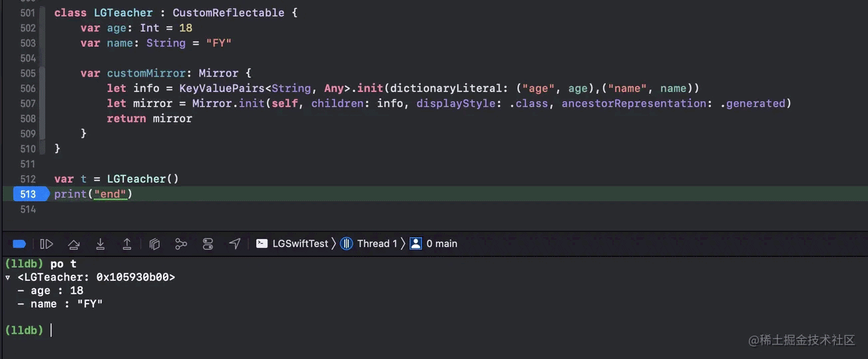Click Simulate Location arrow icon

pos(234,244)
